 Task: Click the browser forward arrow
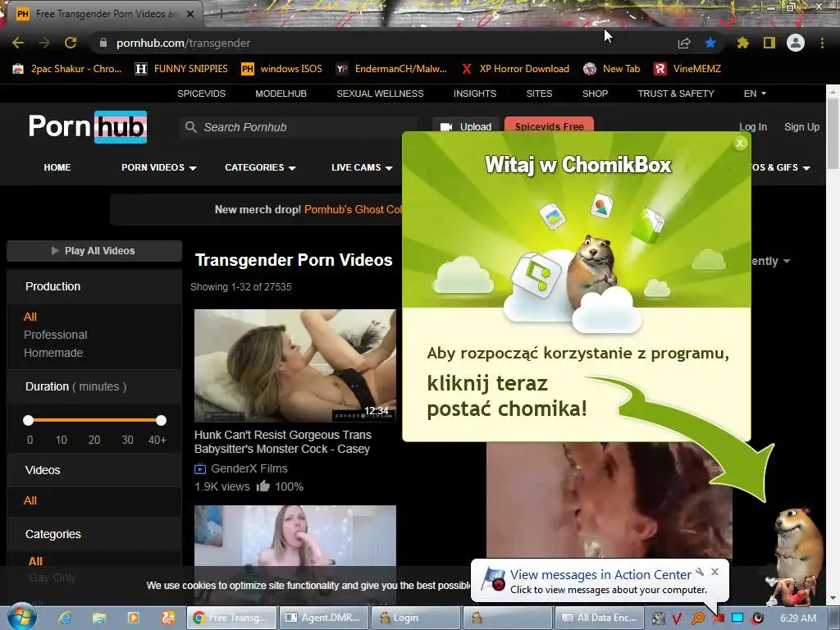tap(44, 43)
